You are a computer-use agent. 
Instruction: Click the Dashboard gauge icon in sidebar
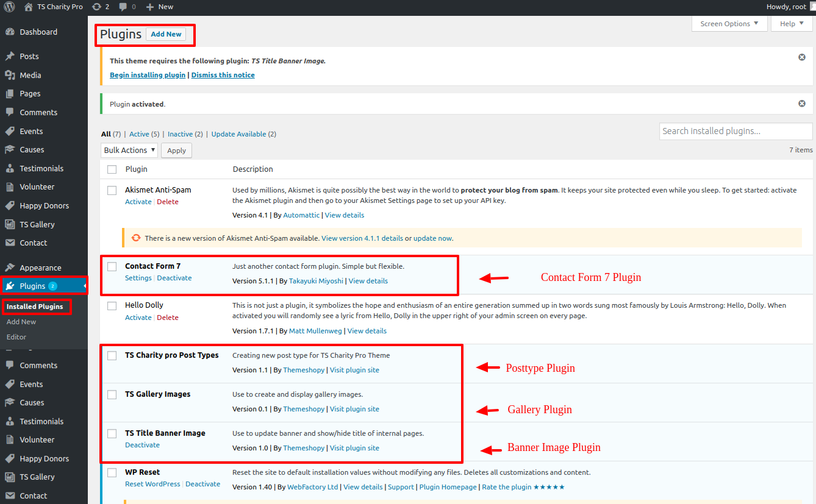click(10, 32)
